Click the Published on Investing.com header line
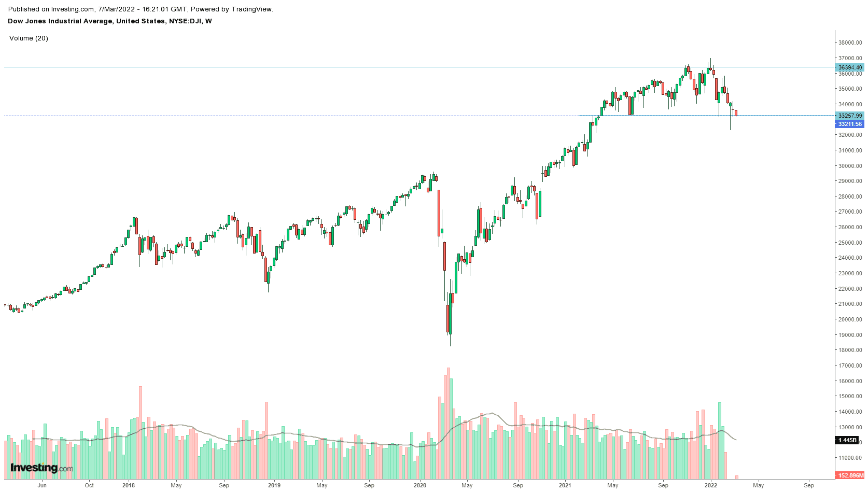The height and width of the screenshot is (492, 868). pyautogui.click(x=141, y=9)
